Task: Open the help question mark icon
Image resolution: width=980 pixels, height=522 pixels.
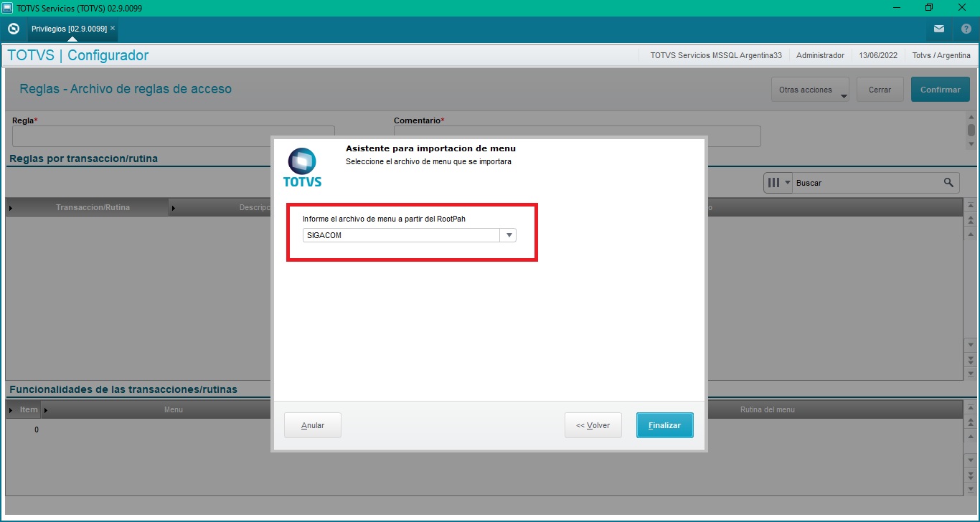Action: [966, 29]
